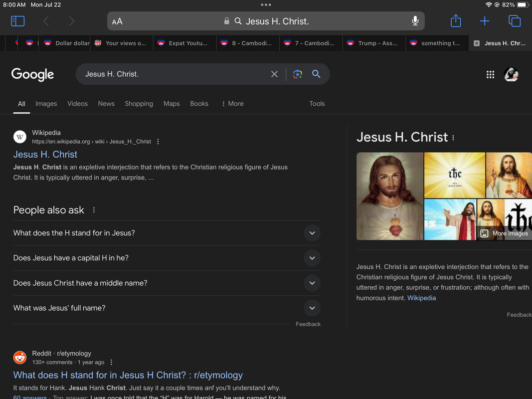Switch to the News tab

106,103
